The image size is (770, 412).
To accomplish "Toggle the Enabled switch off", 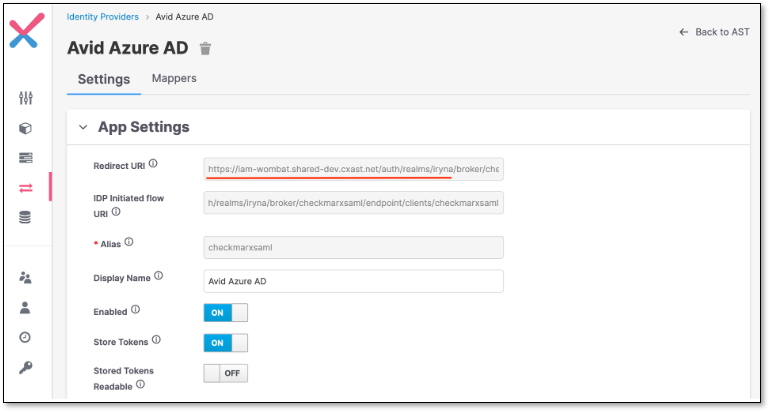I will pos(225,312).
